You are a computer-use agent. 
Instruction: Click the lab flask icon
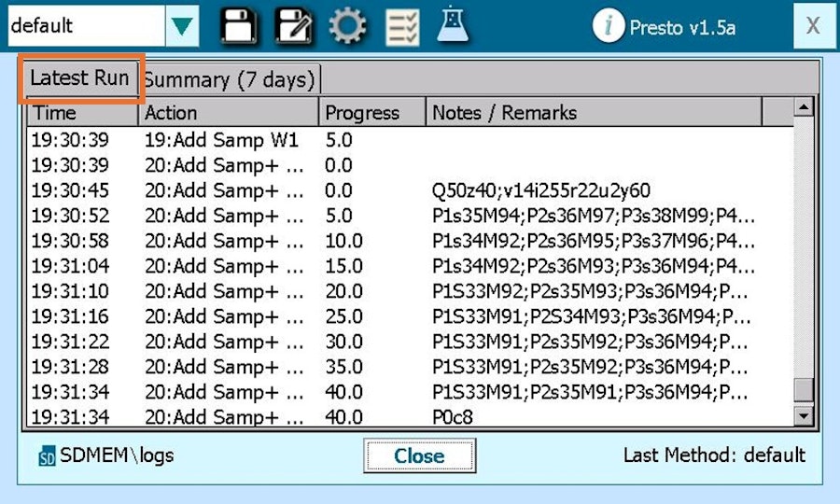point(453,24)
